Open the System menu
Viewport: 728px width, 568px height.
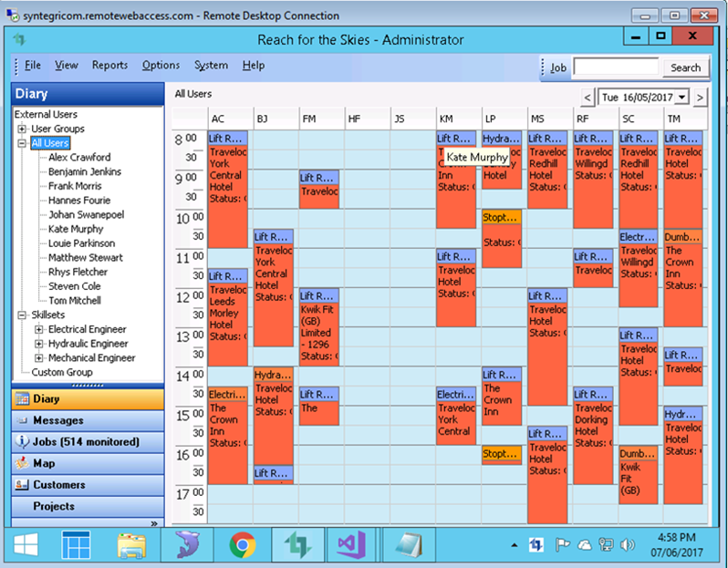(x=211, y=66)
